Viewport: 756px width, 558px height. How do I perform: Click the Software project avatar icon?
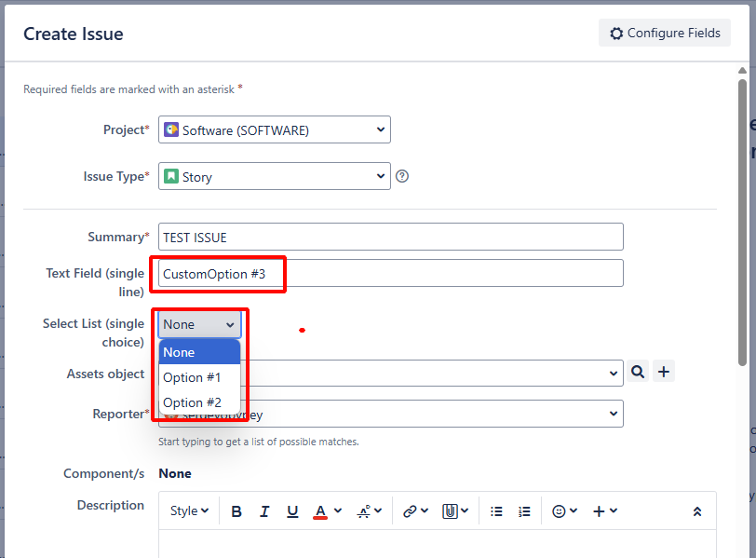click(x=171, y=129)
